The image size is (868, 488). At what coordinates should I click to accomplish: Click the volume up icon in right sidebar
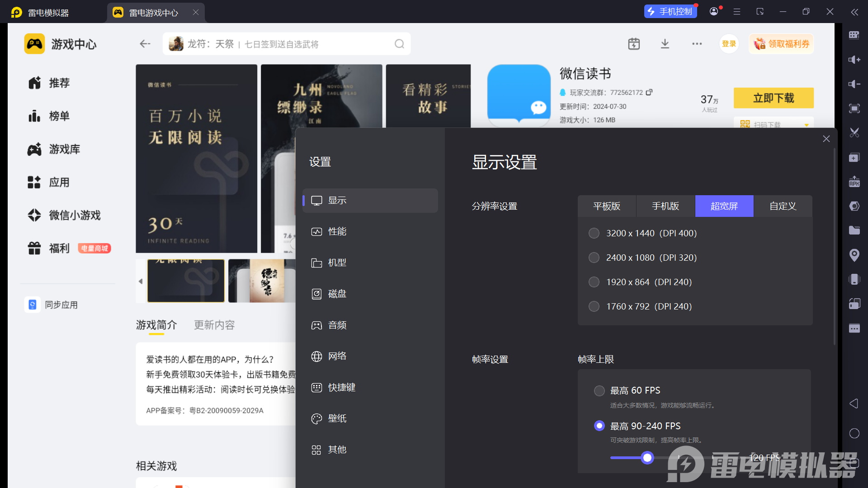point(854,60)
